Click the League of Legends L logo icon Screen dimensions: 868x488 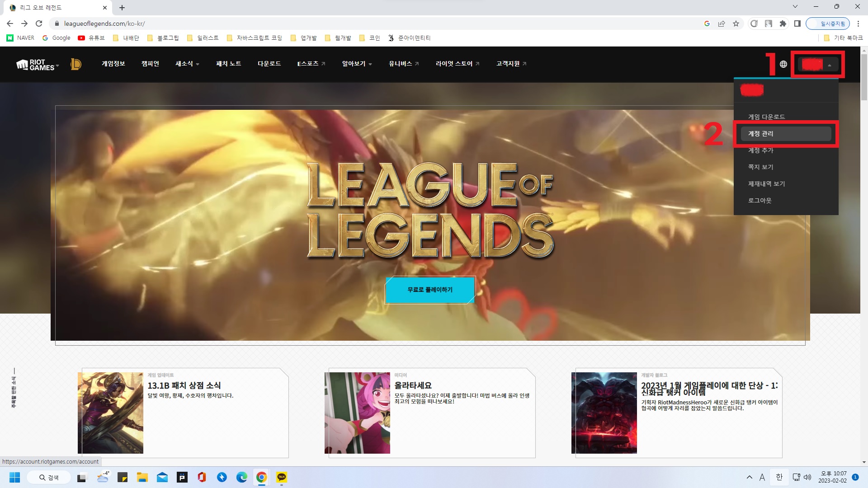(x=75, y=64)
